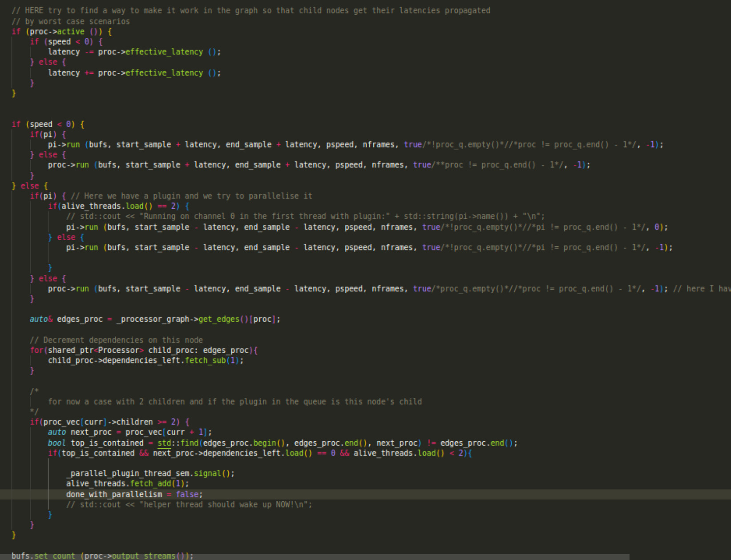
Task: Click the underlined std::find call
Action: pyautogui.click(x=178, y=443)
